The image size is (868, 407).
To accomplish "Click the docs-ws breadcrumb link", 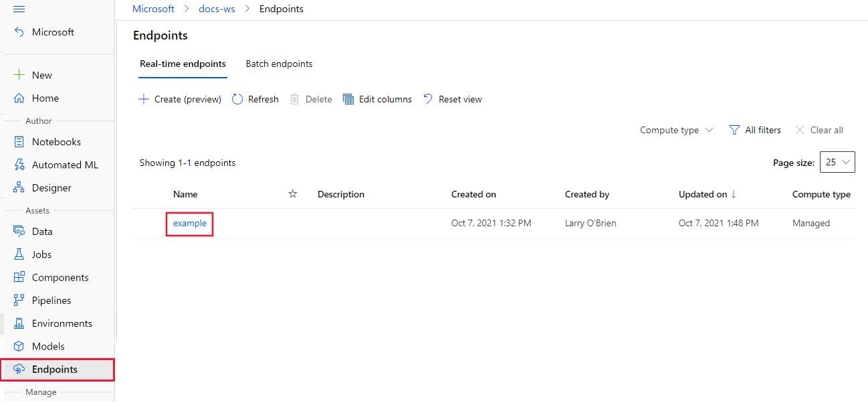I will (217, 9).
